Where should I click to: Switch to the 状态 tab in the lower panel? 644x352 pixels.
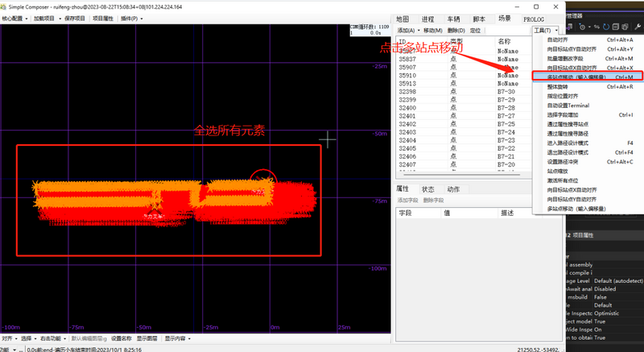click(427, 189)
